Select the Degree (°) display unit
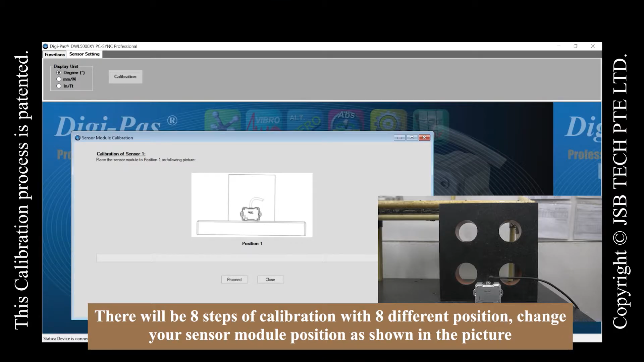The height and width of the screenshot is (362, 644). coord(59,73)
